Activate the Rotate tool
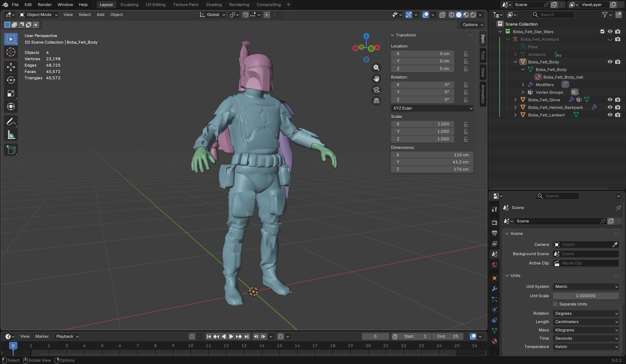626x364 pixels. (11, 80)
